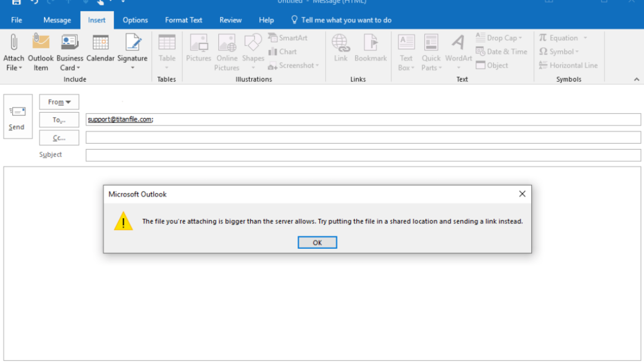Click the Symbols group label
The image size is (644, 362).
(x=569, y=79)
